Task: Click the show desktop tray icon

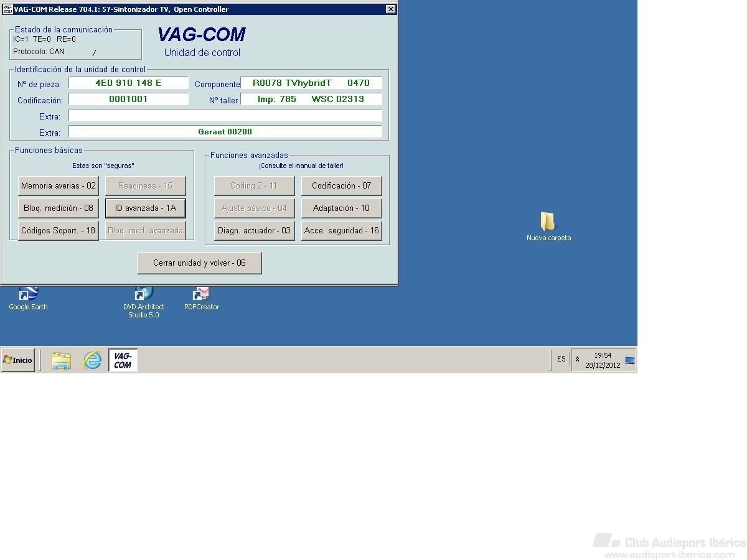Action: [629, 360]
